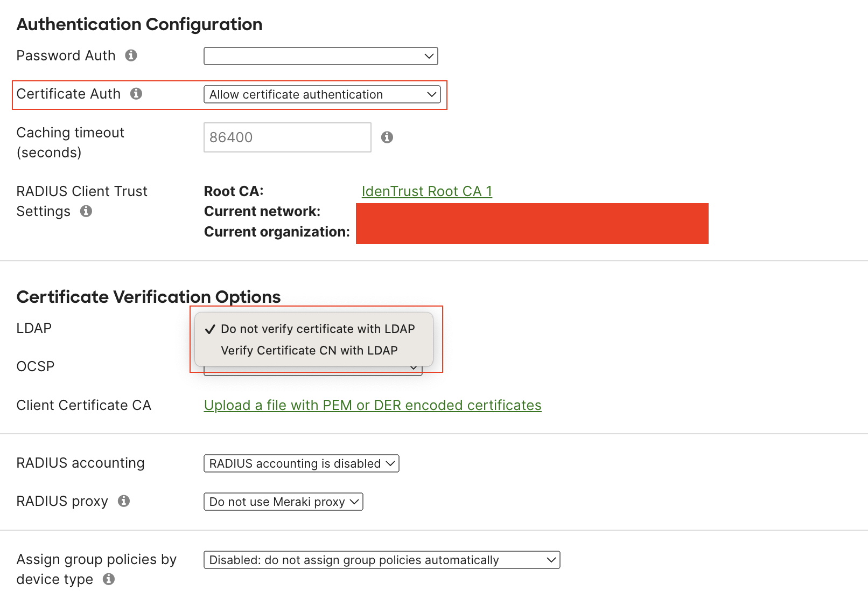Viewport: 868px width, 611px height.
Task: Click the checkmarked LDAP verification option
Action: pyautogui.click(x=318, y=329)
